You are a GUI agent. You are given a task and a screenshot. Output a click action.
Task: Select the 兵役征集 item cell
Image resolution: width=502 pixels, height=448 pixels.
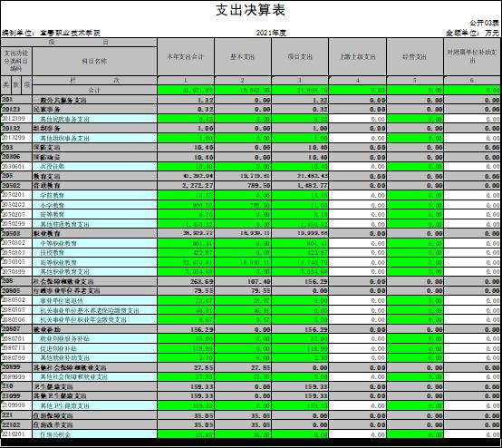(x=94, y=167)
